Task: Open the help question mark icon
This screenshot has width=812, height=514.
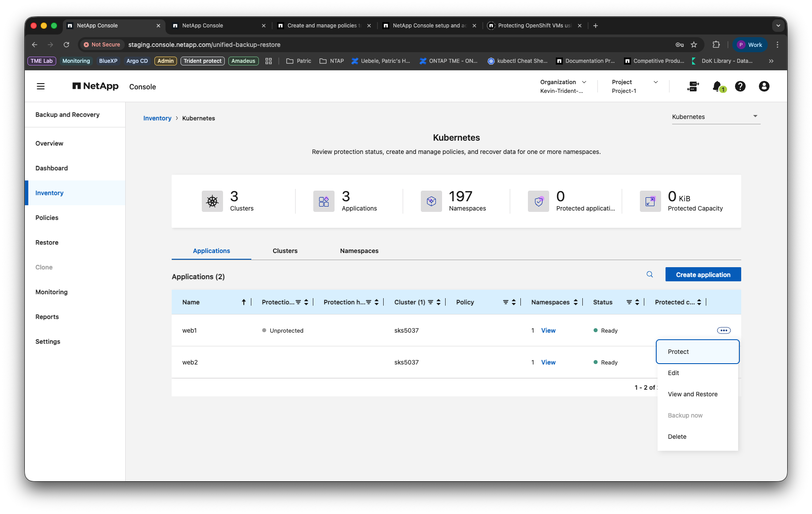Action: pos(740,86)
